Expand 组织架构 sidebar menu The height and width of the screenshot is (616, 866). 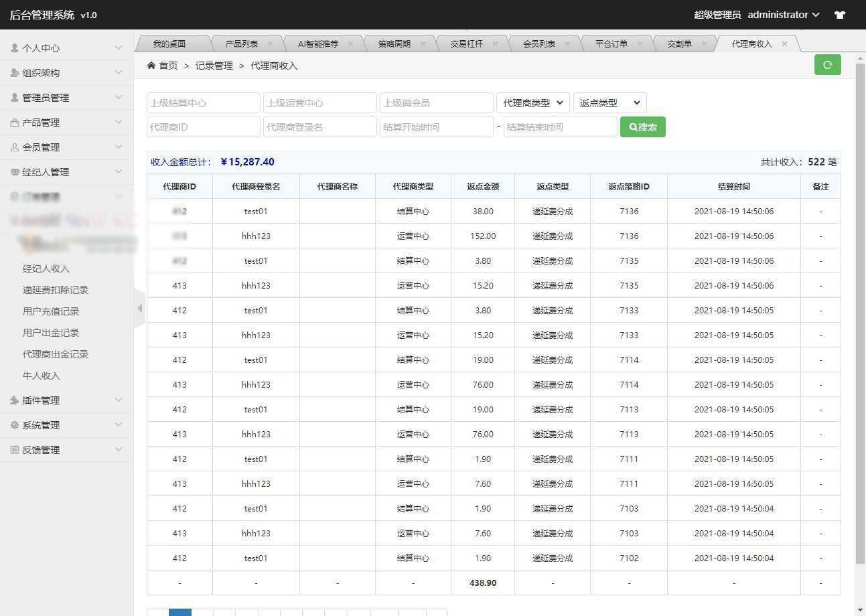coord(66,73)
